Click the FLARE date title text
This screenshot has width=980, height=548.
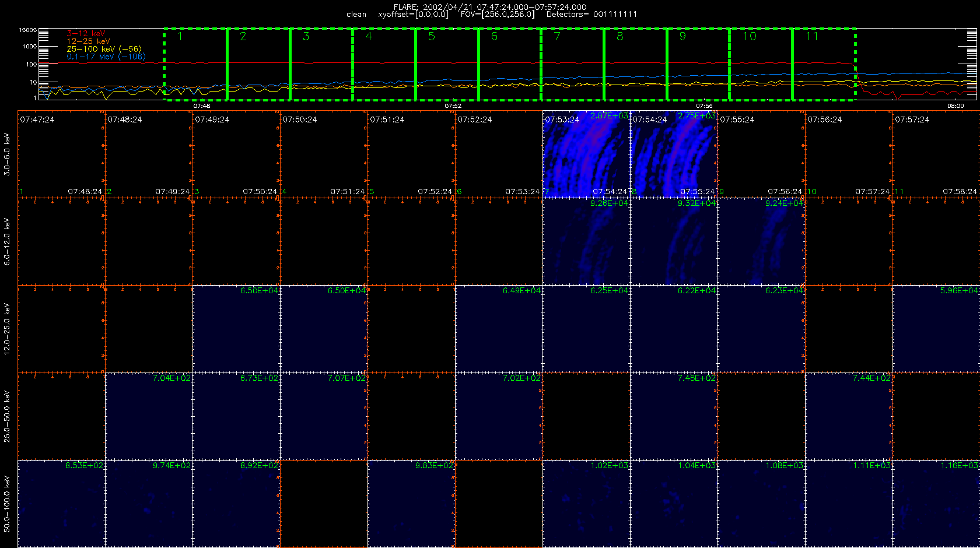pos(490,7)
